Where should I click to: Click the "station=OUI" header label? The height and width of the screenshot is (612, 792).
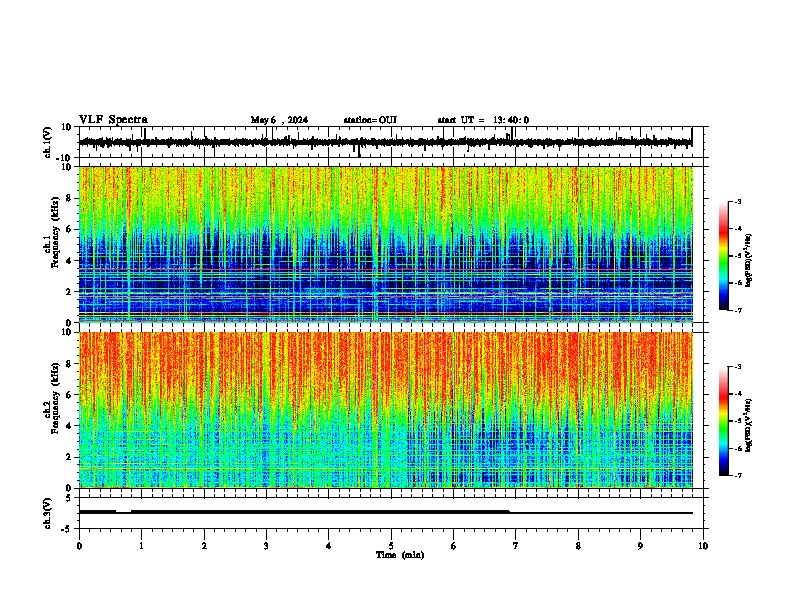[x=370, y=120]
